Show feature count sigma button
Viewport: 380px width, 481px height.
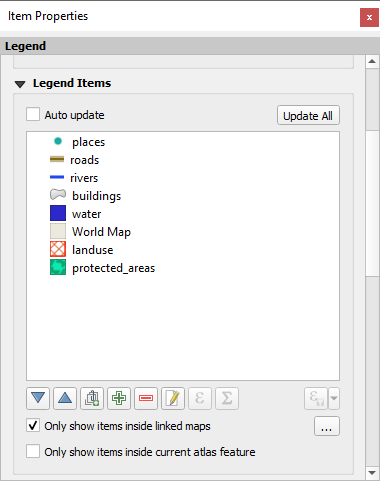[x=227, y=398]
